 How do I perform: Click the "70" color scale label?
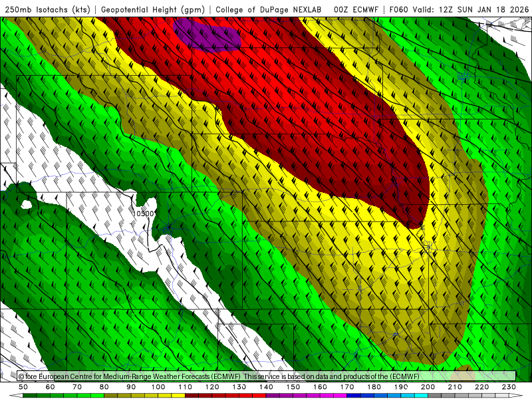tap(77, 387)
